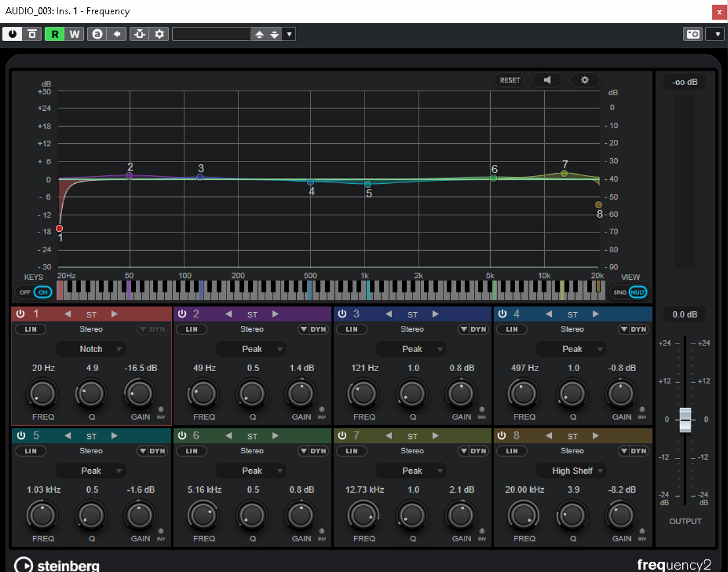Viewport: 728px width, 572px height.
Task: Expand band 2 DYN dynamic section
Action: click(313, 329)
